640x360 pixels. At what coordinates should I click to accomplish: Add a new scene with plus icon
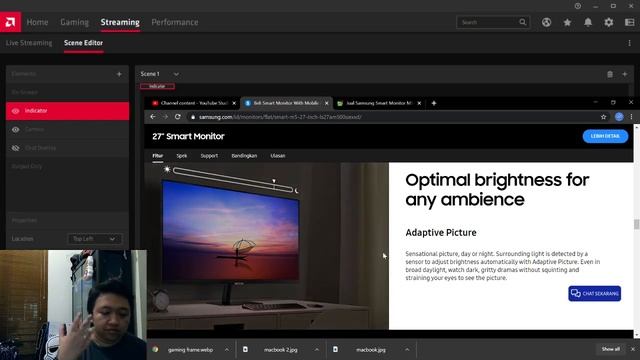click(x=624, y=74)
